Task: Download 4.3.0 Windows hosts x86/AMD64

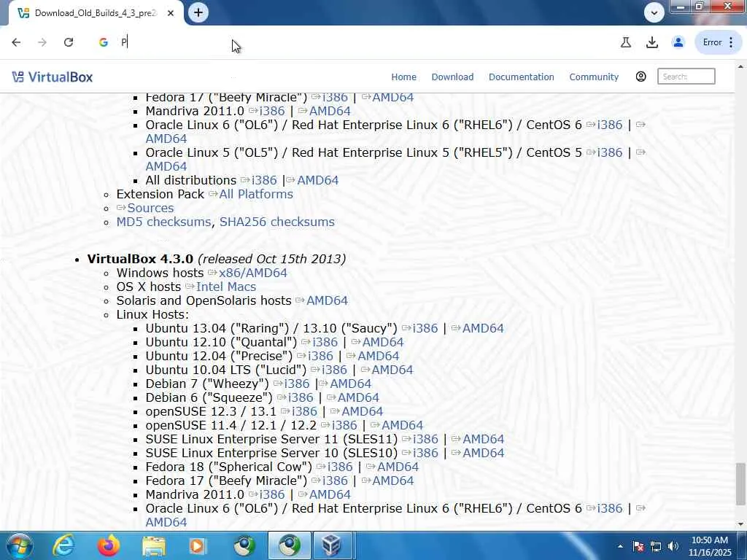Action: [x=252, y=273]
